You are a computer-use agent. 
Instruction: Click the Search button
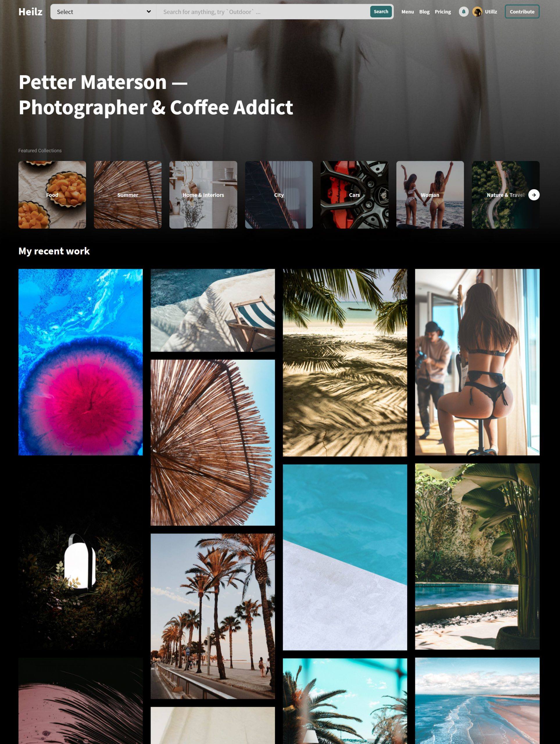pos(381,12)
